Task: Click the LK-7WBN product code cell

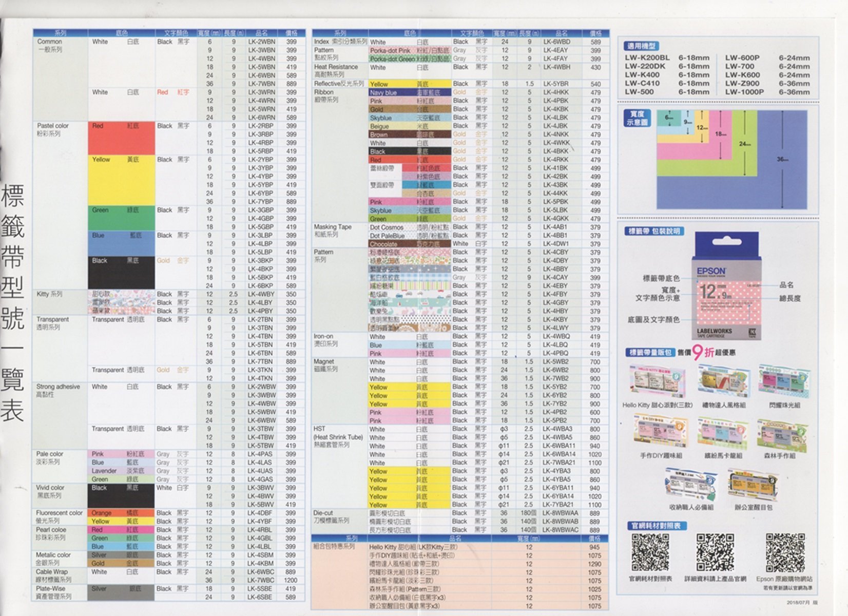Action: coord(261,84)
